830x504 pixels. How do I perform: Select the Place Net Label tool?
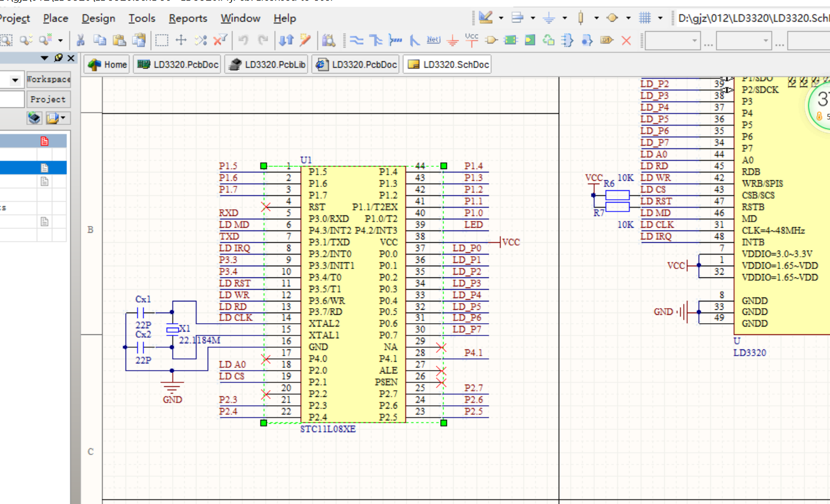click(433, 40)
